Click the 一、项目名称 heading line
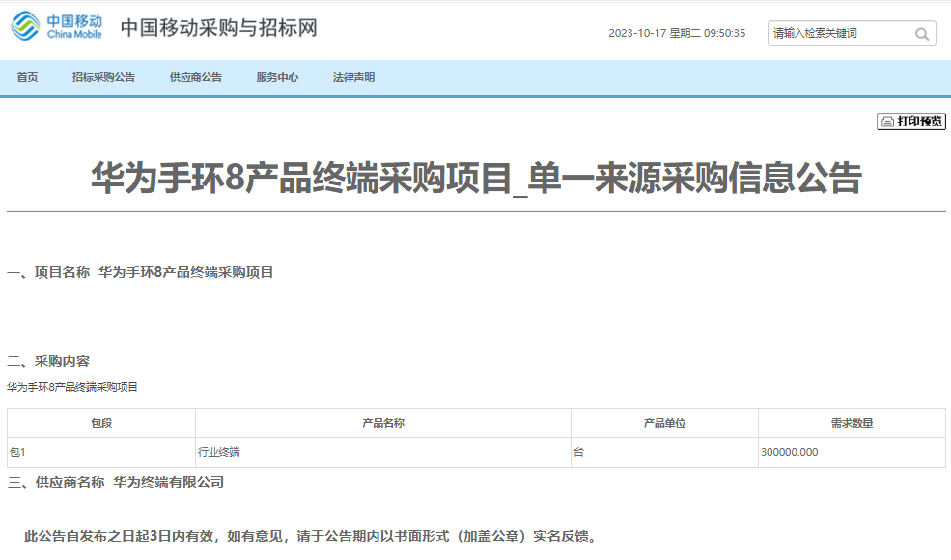The image size is (951, 560). (140, 272)
